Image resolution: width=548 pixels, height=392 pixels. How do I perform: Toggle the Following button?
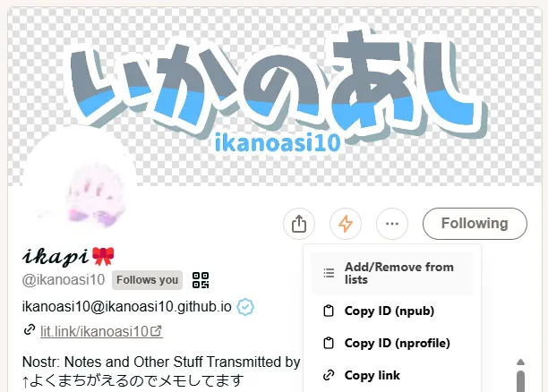click(x=475, y=224)
